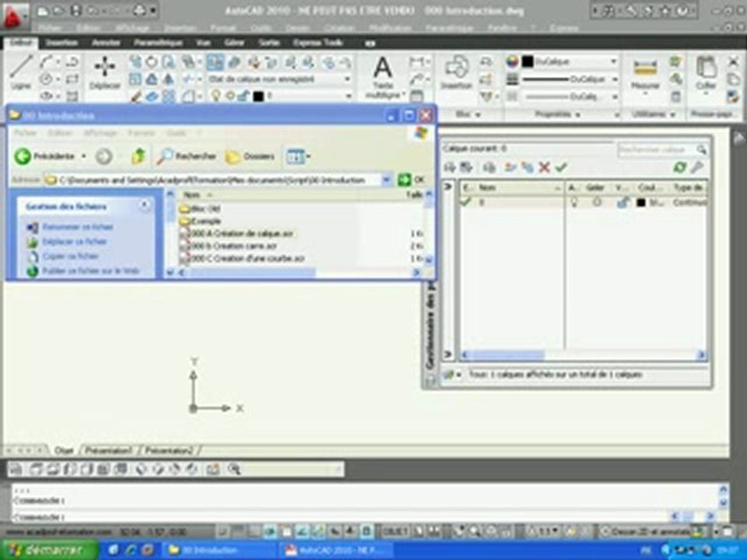Click Renommer ce fichier link in Explorer
Screen dimensions: 747x560
point(78,227)
